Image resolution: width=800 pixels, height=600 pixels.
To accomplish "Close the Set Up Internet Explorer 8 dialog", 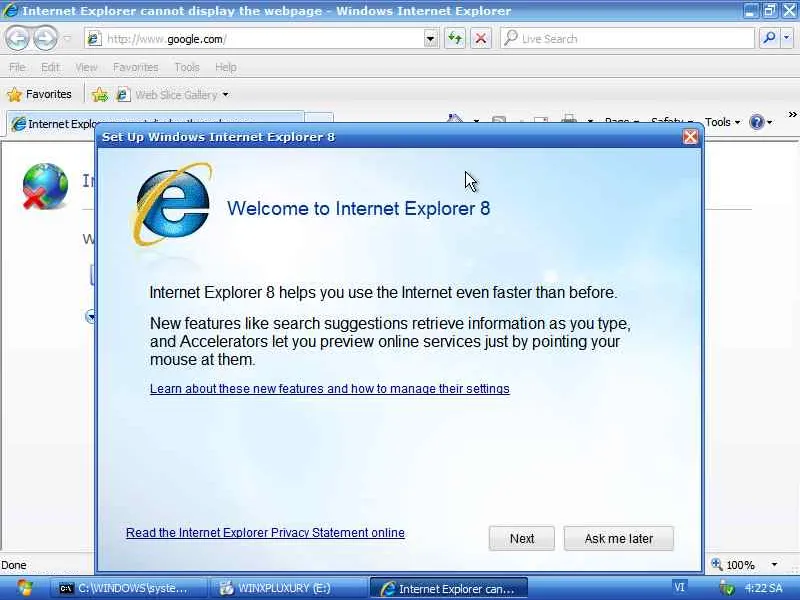I will (690, 137).
